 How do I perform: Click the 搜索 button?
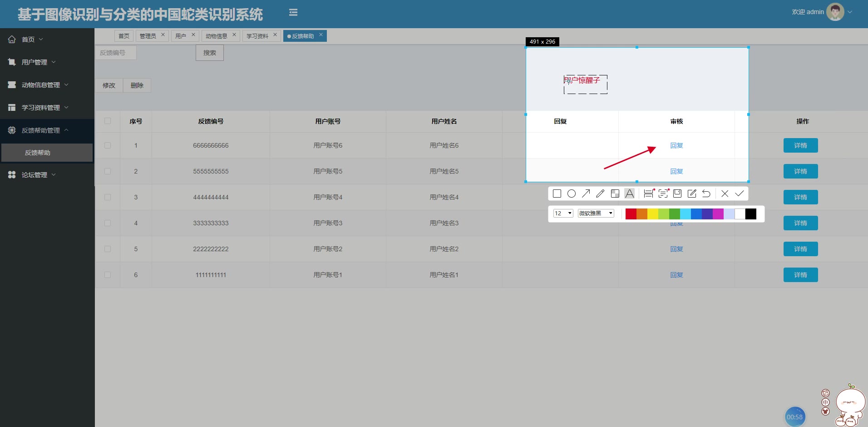[210, 53]
